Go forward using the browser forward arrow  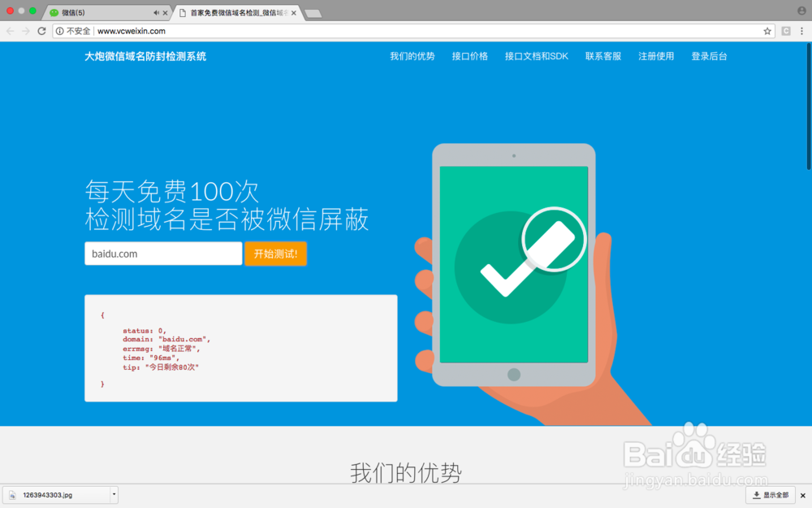click(x=26, y=31)
